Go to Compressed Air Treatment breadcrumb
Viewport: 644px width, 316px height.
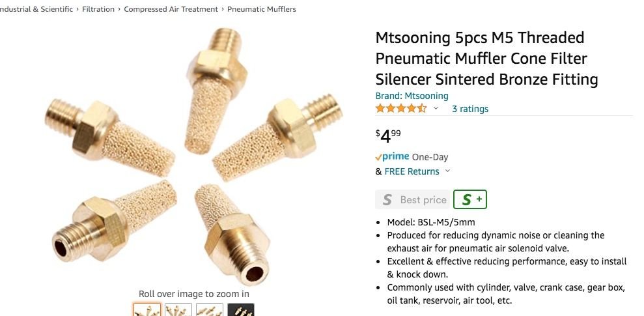171,9
